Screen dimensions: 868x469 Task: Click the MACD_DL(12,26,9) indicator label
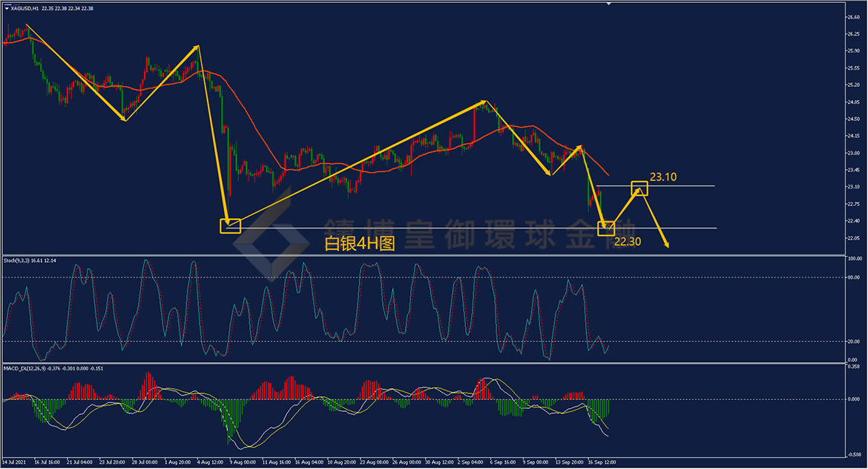[25, 368]
